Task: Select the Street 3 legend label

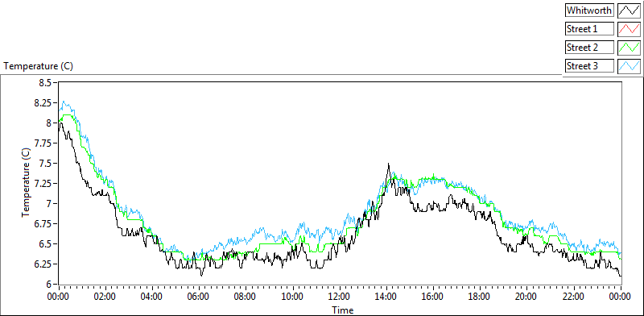Action: coord(589,66)
